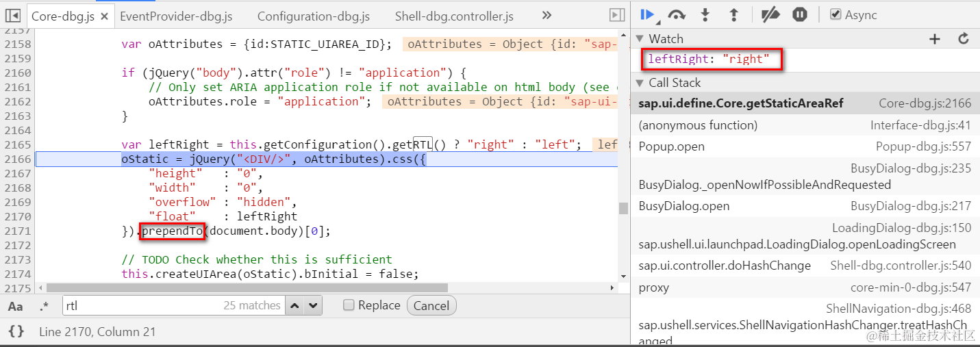980x347 pixels.
Task: Jump to next search match
Action: click(313, 305)
